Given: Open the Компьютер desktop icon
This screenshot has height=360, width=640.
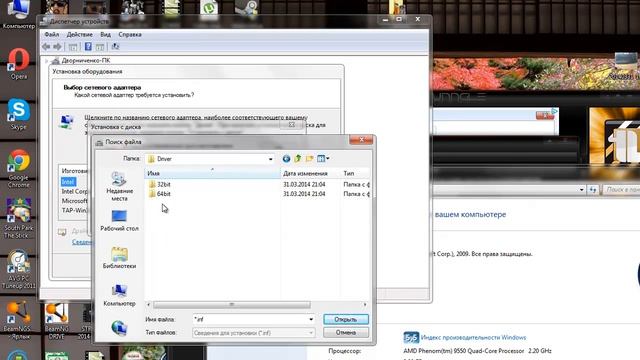Looking at the screenshot, I should [19, 15].
